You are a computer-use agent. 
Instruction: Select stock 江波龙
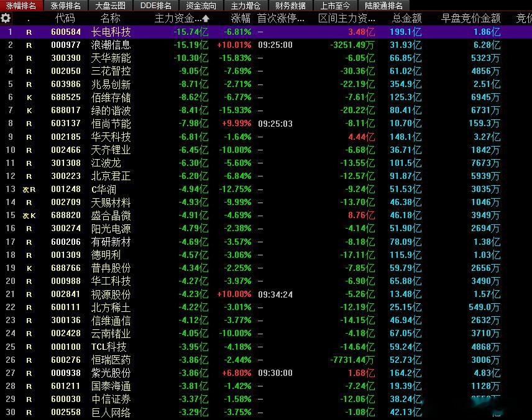(x=106, y=163)
